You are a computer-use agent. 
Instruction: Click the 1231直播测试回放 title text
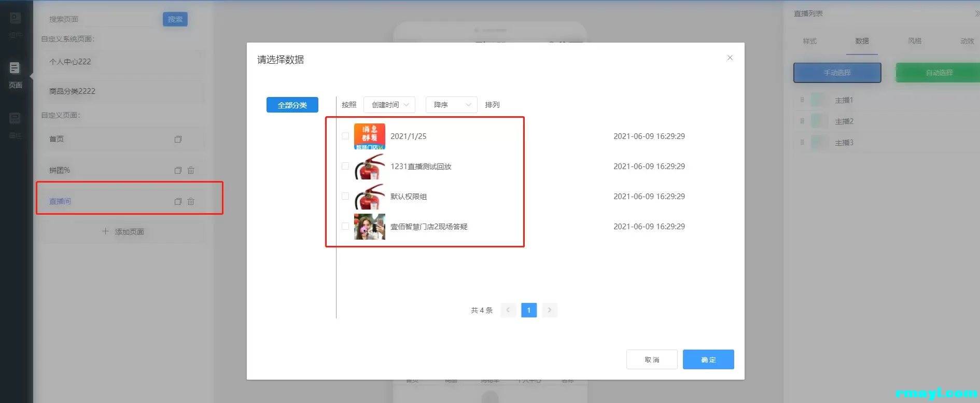click(421, 166)
